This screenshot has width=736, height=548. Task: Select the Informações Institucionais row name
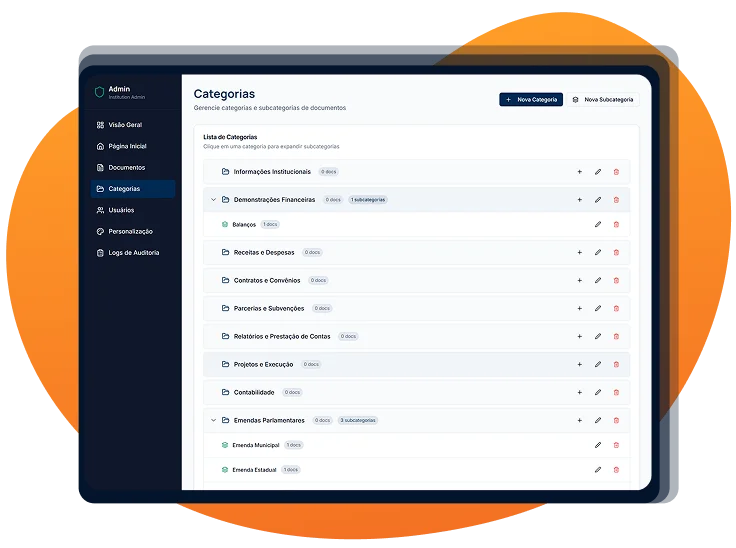tap(272, 172)
